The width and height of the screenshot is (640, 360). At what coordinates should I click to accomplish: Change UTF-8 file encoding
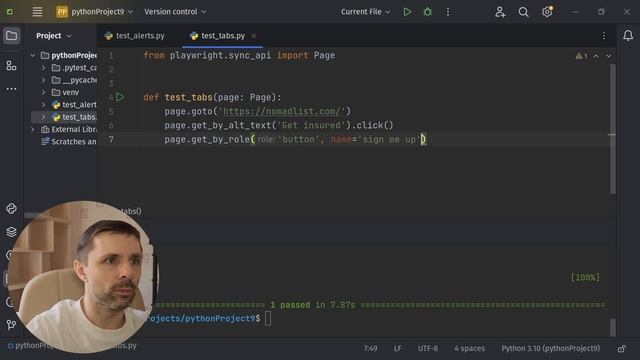pos(427,349)
